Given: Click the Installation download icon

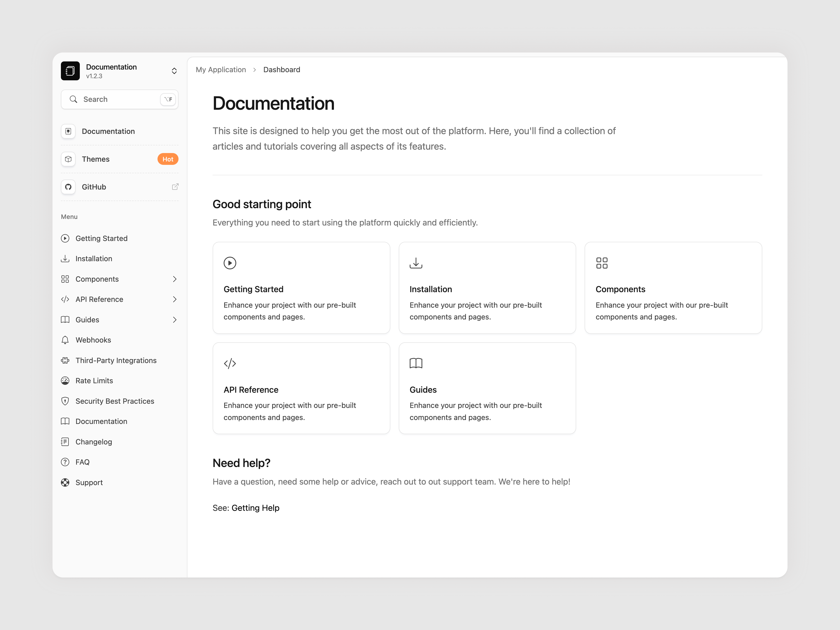Looking at the screenshot, I should click(65, 258).
